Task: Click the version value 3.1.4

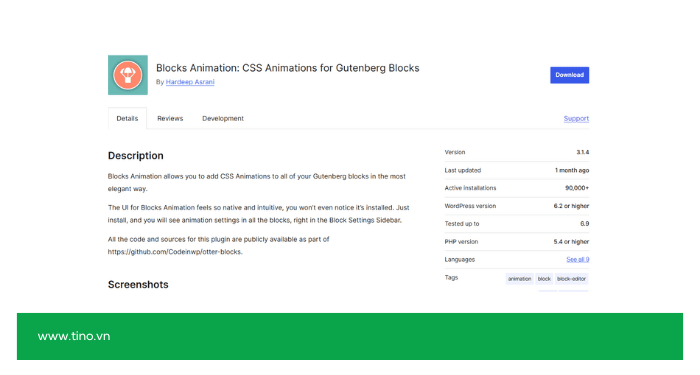Action: 583,152
